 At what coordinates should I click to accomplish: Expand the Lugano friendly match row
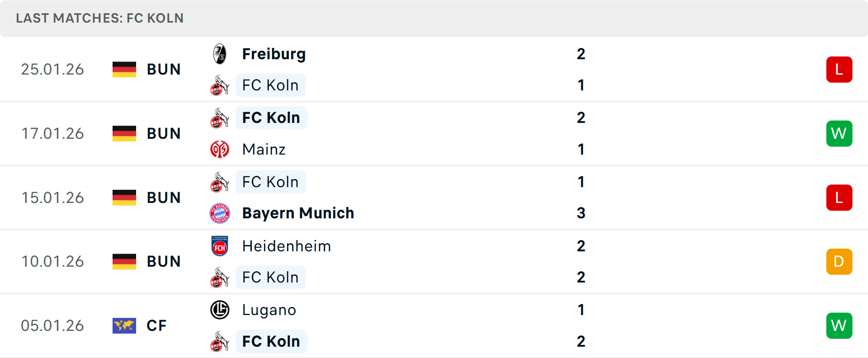click(434, 325)
